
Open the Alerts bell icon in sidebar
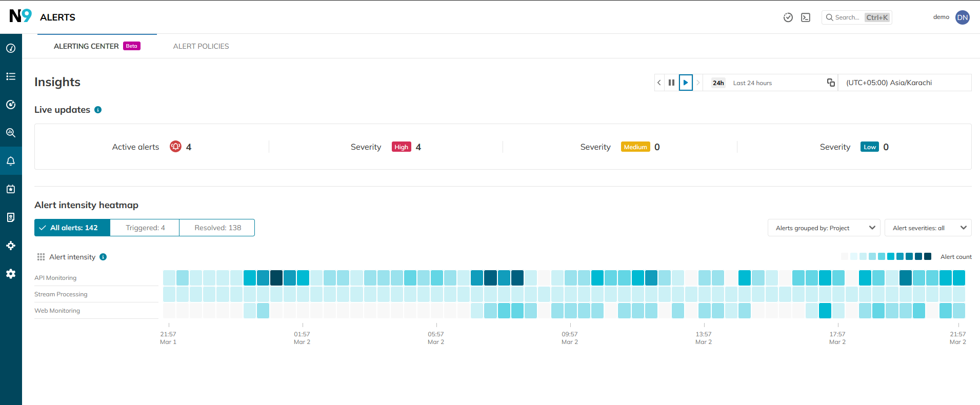click(11, 161)
